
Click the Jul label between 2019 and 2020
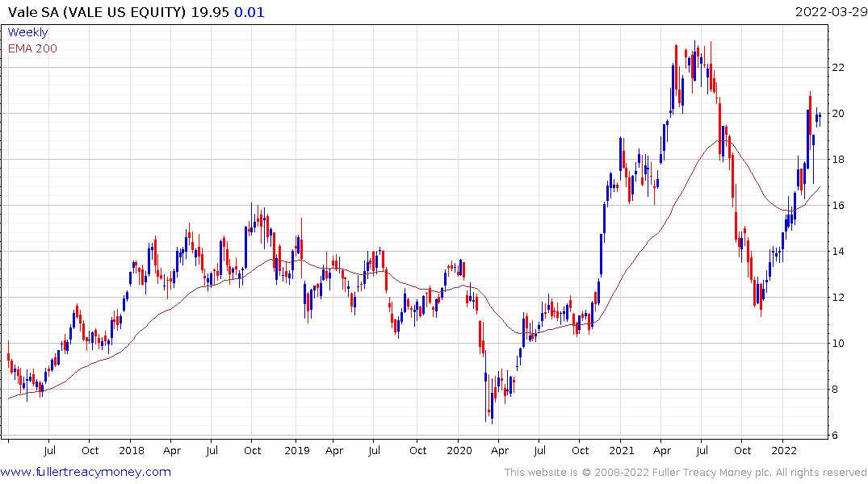click(x=374, y=451)
